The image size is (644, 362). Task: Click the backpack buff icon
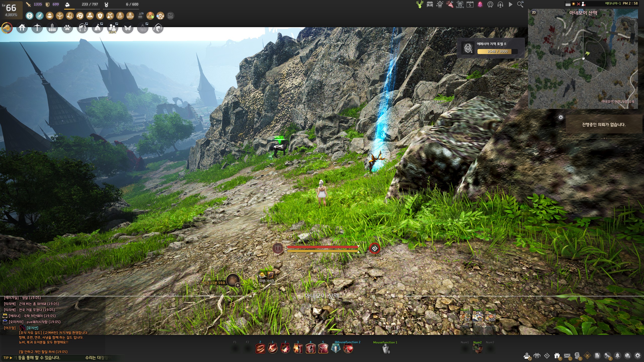click(50, 16)
